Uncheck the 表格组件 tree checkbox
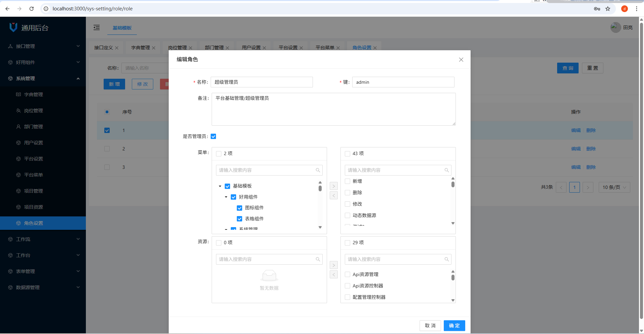This screenshot has width=644, height=334. [239, 218]
